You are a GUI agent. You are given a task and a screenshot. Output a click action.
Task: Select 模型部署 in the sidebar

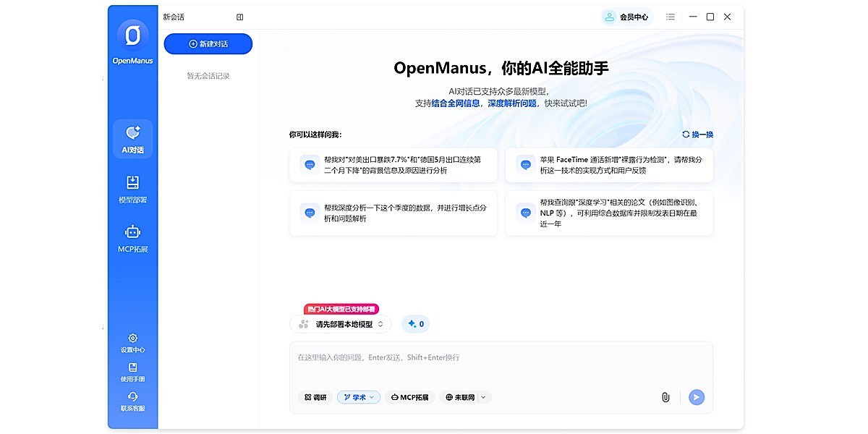tap(132, 188)
